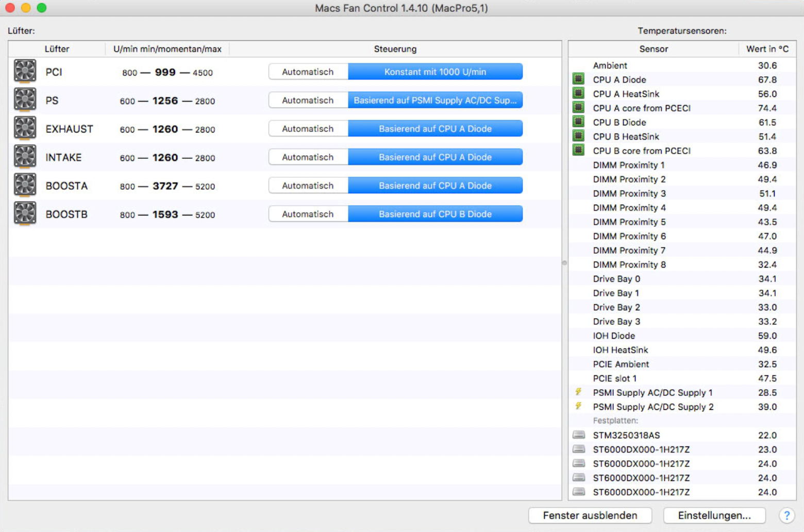
Task: Set PCI fan to Automatisch
Action: tap(308, 72)
